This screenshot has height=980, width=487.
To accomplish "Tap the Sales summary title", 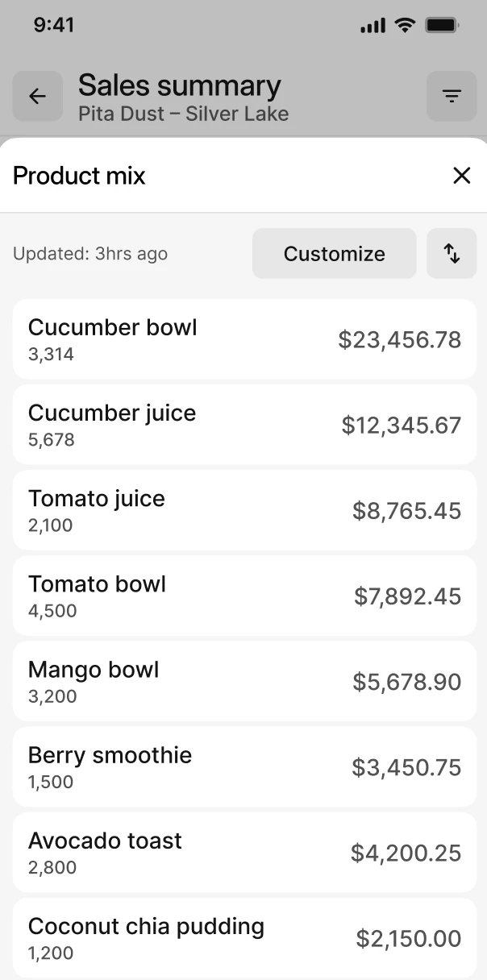I will (x=180, y=85).
